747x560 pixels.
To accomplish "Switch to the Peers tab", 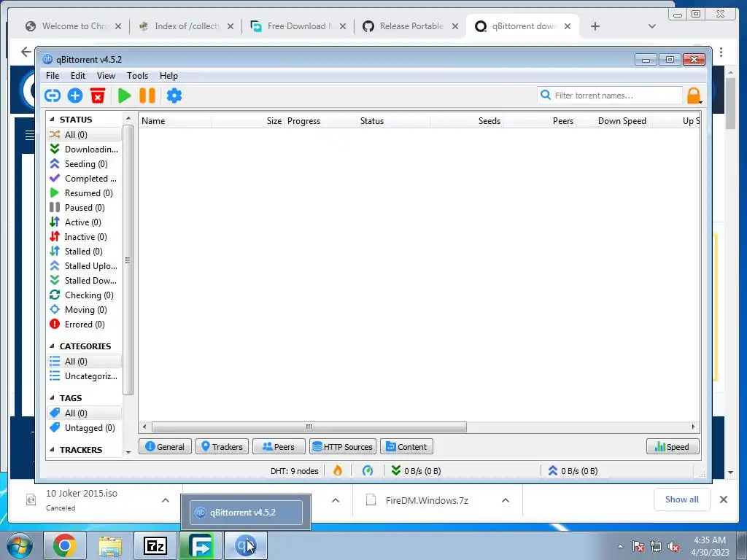I will 279,447.
